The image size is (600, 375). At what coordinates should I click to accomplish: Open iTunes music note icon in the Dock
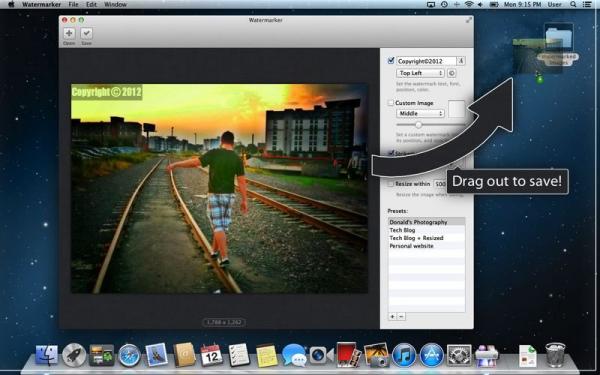coord(404,355)
